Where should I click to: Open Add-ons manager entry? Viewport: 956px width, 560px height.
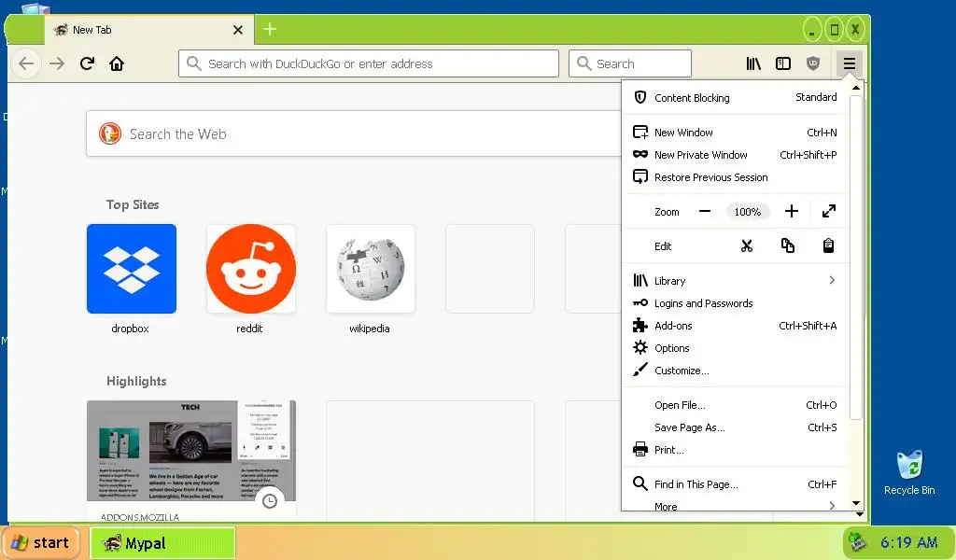tap(736, 326)
